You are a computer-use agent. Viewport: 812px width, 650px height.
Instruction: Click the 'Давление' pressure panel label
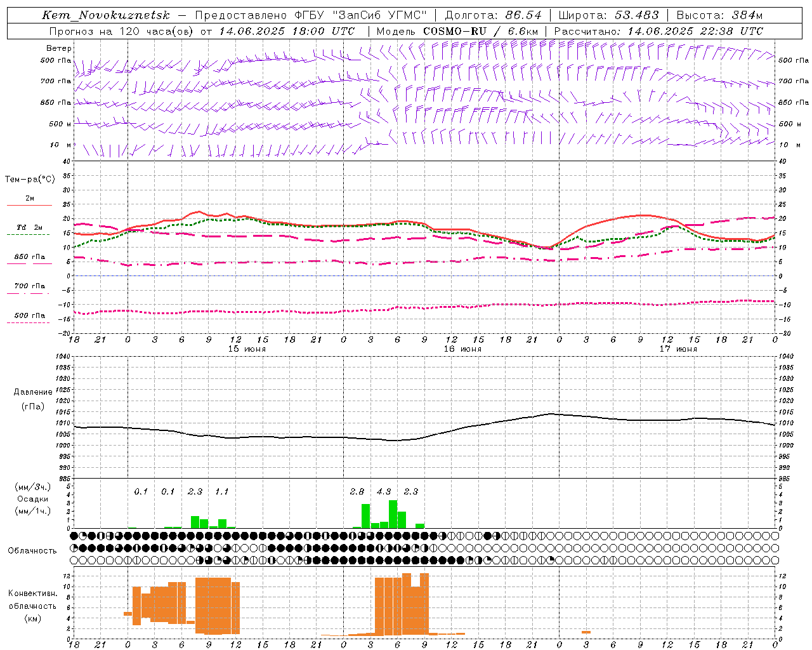tap(33, 392)
